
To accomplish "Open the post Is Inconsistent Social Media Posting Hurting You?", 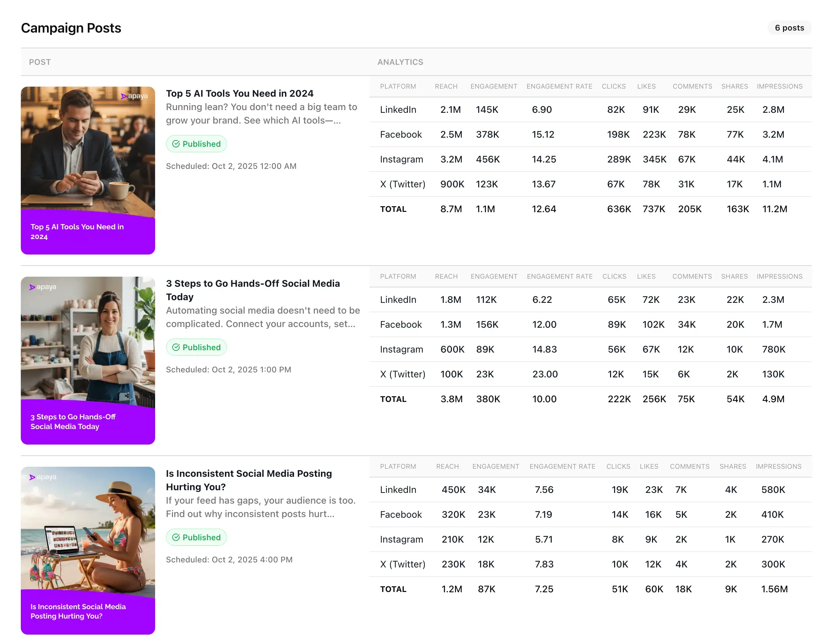I will (x=249, y=480).
